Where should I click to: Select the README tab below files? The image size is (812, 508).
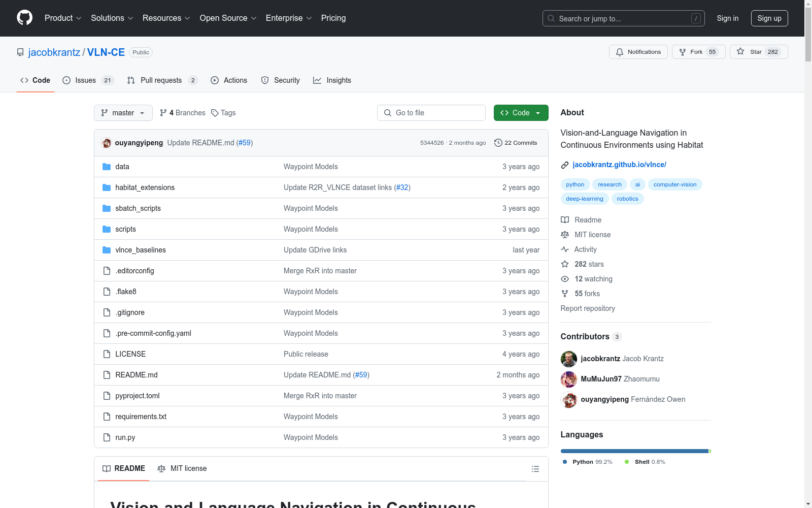click(x=124, y=468)
